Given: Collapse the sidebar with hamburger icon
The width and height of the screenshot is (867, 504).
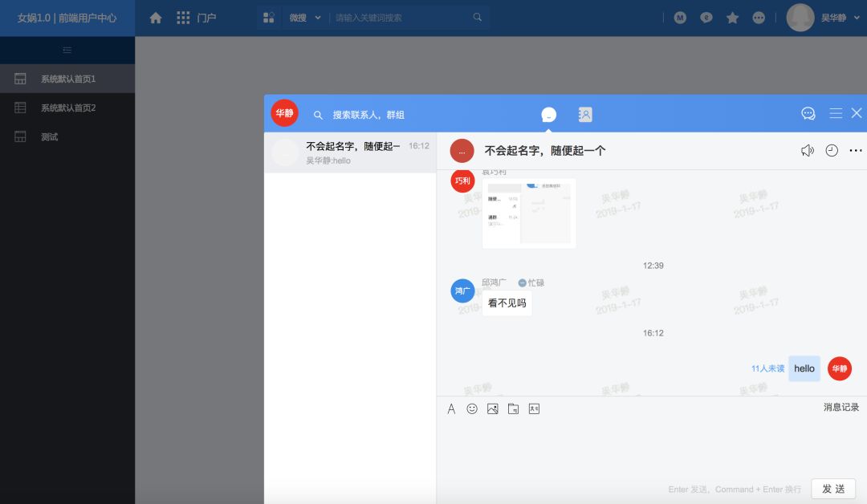Looking at the screenshot, I should click(x=67, y=50).
